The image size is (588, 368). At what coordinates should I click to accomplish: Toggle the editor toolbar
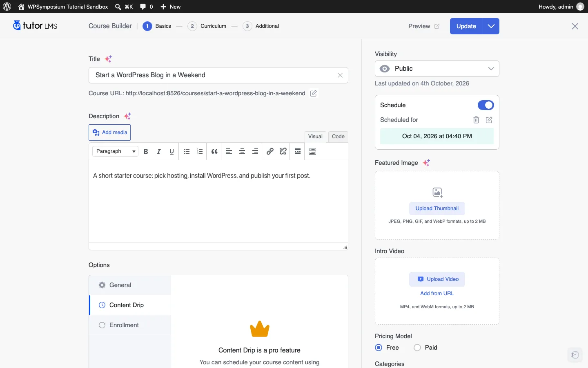pos(313,152)
